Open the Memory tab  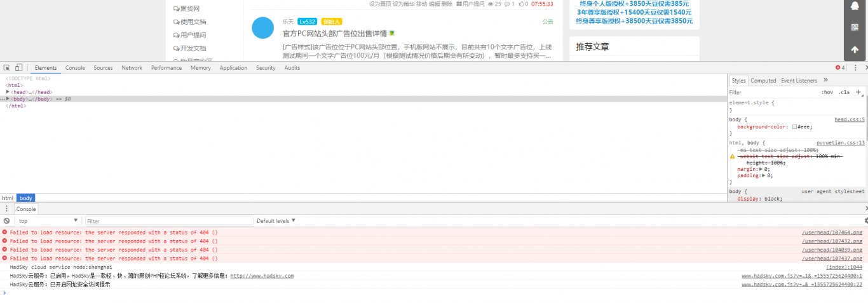200,68
